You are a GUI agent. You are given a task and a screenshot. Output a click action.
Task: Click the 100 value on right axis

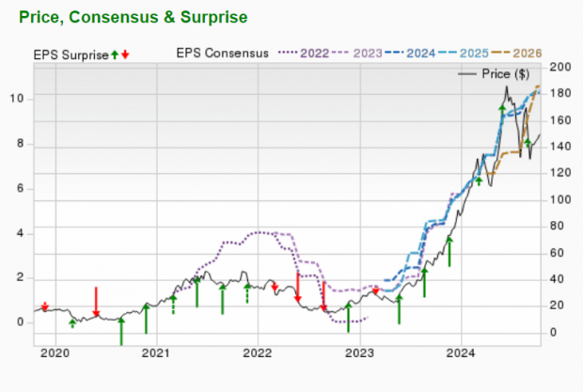point(560,200)
